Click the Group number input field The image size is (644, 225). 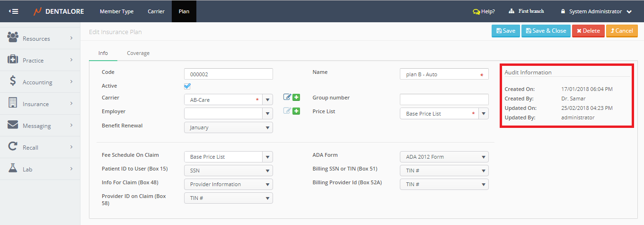444,99
